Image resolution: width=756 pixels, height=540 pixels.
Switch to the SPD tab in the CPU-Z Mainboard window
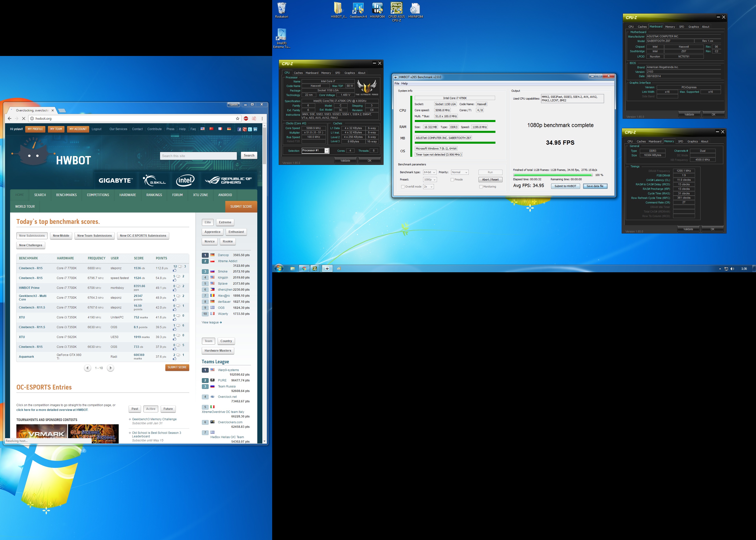point(682,27)
